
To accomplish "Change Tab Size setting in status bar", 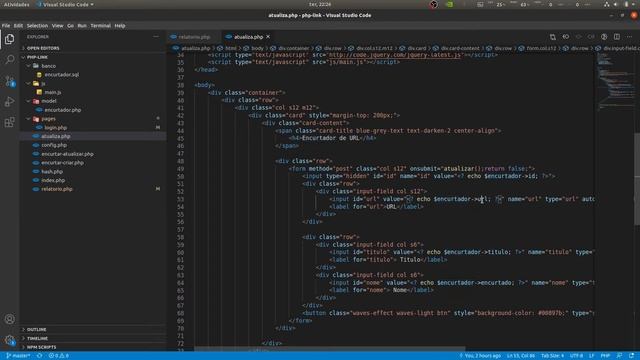I will click(552, 356).
